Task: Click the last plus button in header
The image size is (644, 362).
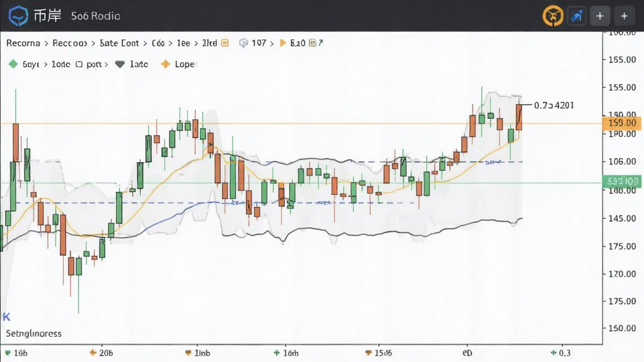Action: click(625, 16)
